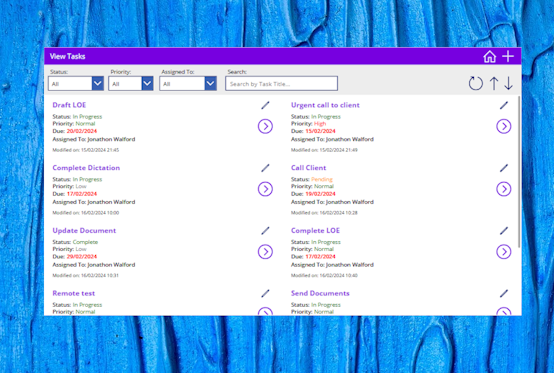Focus the Search by Task Title field
The height and width of the screenshot is (373, 554).
pos(282,84)
